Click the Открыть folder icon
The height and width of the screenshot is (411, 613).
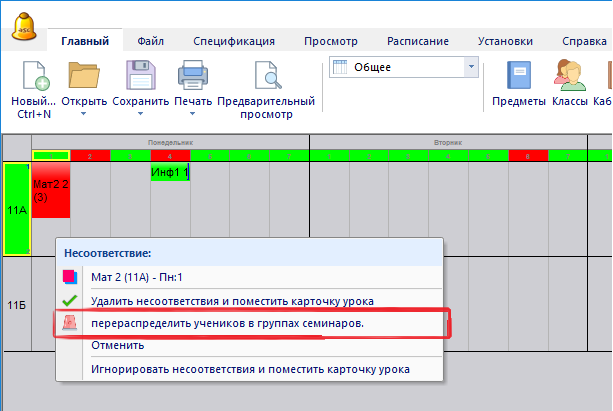click(85, 78)
